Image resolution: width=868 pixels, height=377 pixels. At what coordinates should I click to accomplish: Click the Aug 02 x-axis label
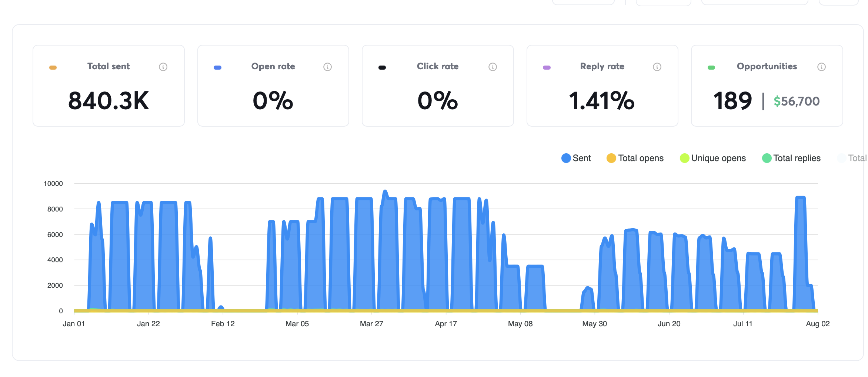pos(818,324)
